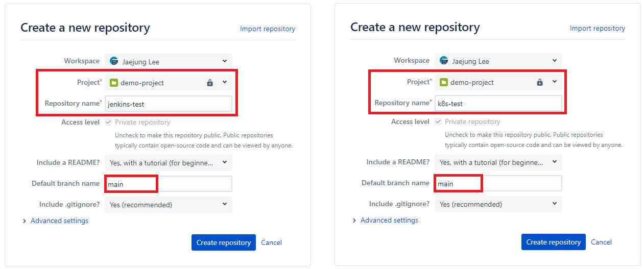
Task: Click 'Repository name' label in the jenkins-test form
Action: click(x=72, y=104)
